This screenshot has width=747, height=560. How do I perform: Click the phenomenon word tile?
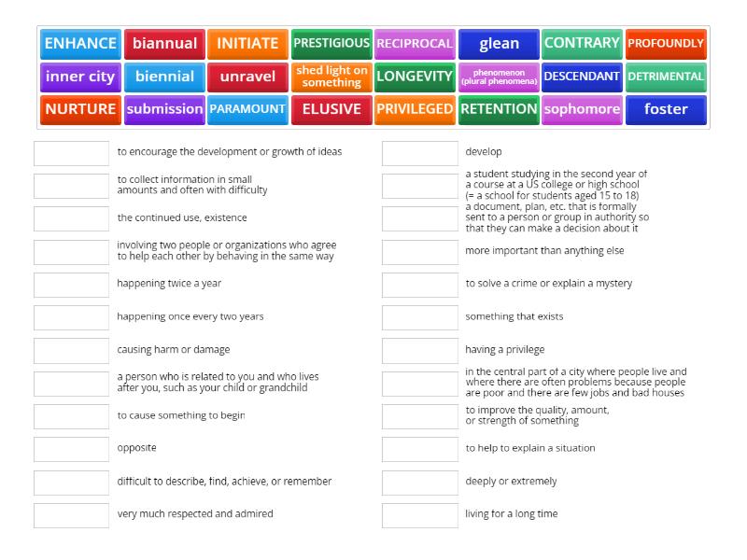[499, 77]
